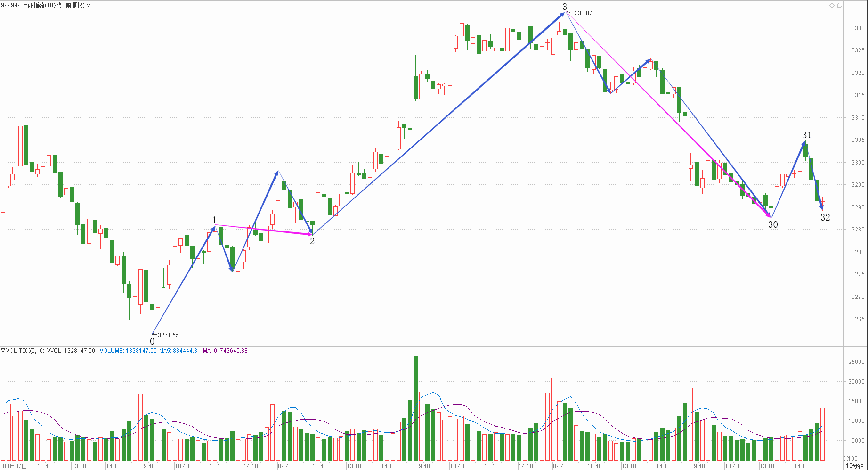Viewport: 868px width, 470px height.
Task: Select wave label 2 on the chart
Action: click(312, 241)
